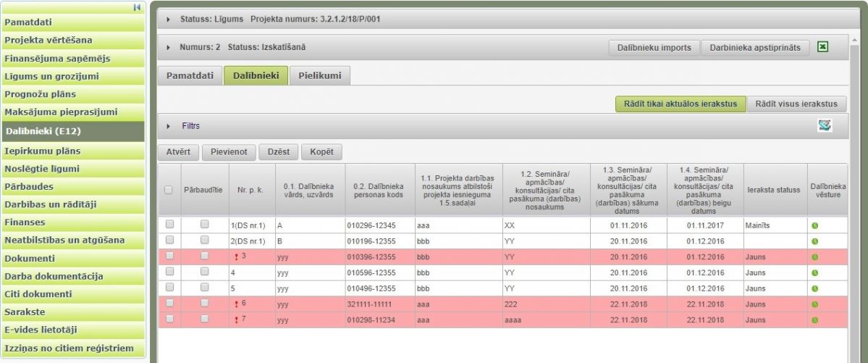Open participant history icon for row A
This screenshot has height=363, width=868.
coord(816,225)
